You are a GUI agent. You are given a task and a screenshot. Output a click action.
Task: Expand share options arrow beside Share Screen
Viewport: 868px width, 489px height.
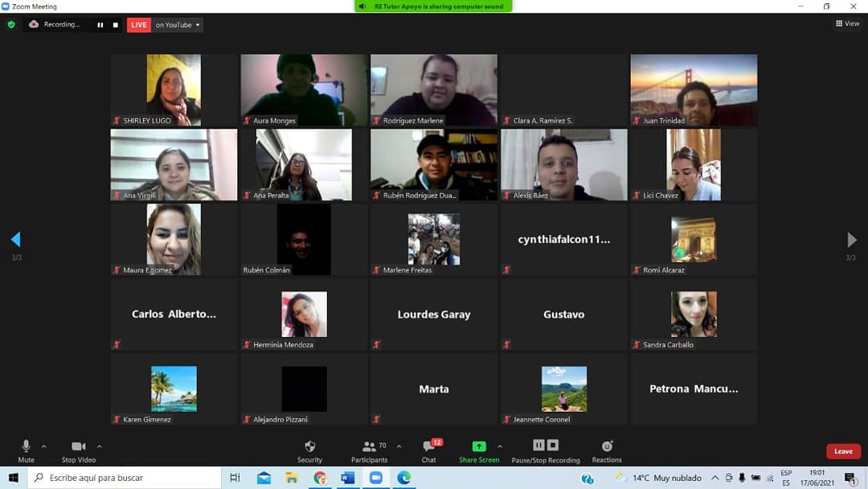(500, 446)
